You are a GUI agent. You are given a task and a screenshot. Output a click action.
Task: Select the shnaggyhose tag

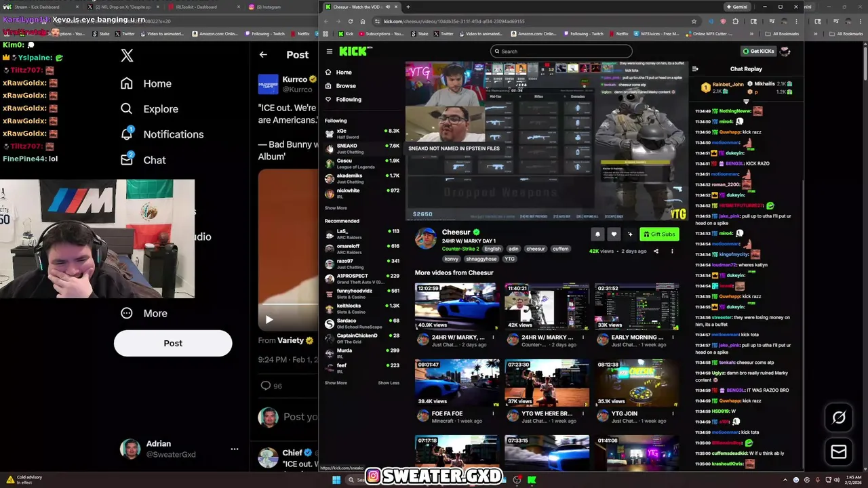coord(481,259)
